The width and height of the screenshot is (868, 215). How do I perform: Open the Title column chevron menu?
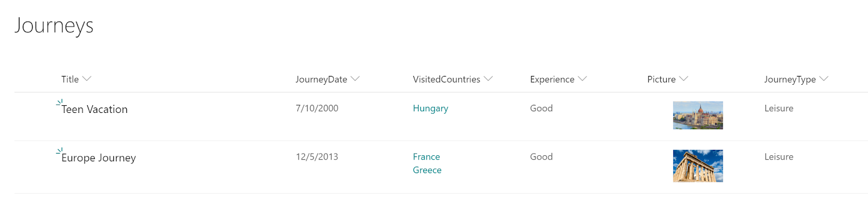[x=87, y=79]
